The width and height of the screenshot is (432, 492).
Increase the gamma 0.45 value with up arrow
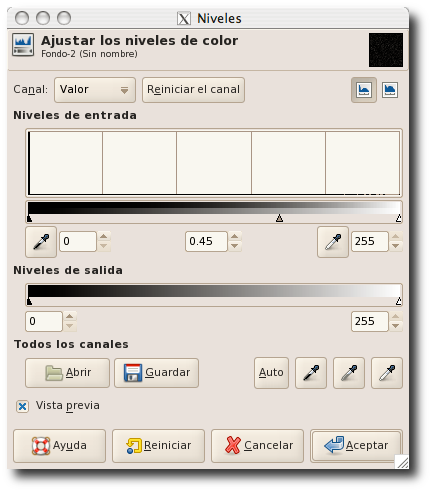coord(235,236)
